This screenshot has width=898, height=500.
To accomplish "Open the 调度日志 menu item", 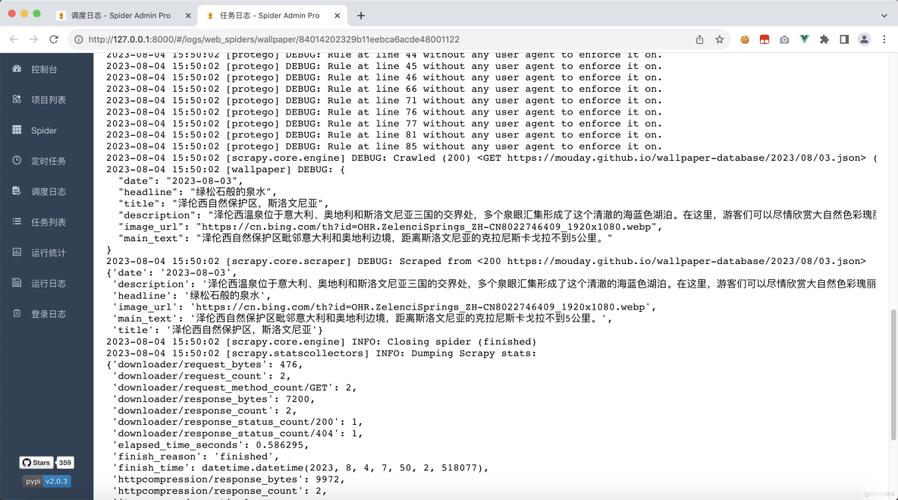I will (x=46, y=191).
